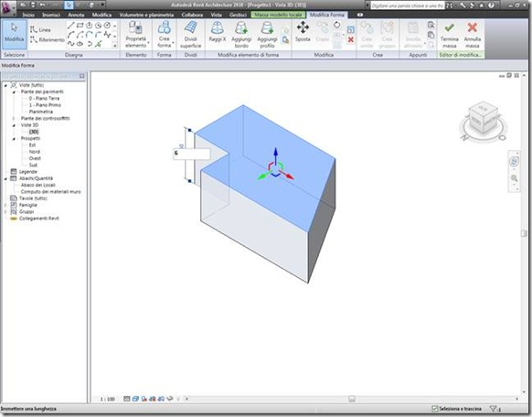Open the Gestisci ribbon tab
Screen dimensions: 532x417
tap(238, 15)
